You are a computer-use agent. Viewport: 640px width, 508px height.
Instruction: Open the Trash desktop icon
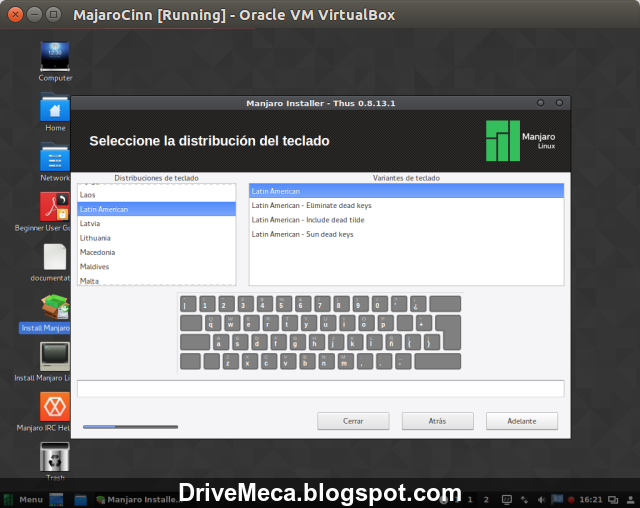55,457
